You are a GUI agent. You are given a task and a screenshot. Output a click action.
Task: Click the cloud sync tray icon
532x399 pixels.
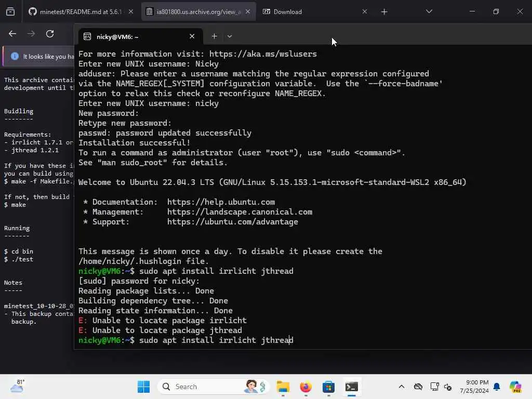click(418, 387)
